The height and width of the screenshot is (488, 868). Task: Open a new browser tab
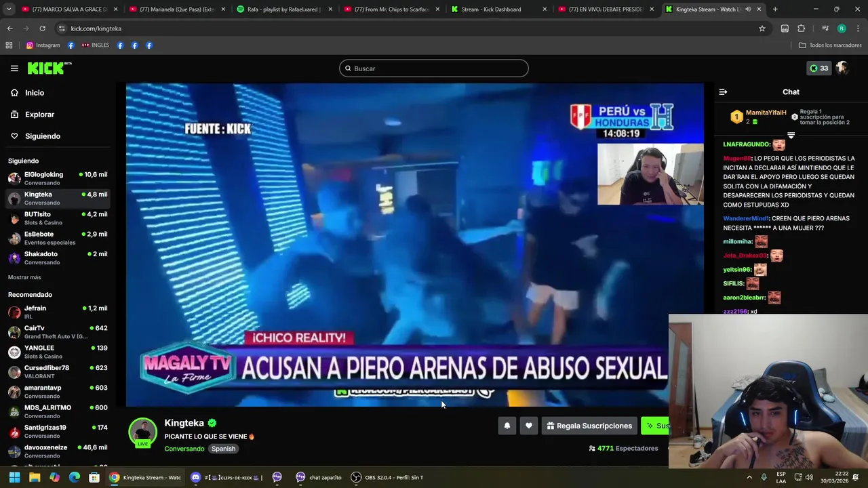775,9
